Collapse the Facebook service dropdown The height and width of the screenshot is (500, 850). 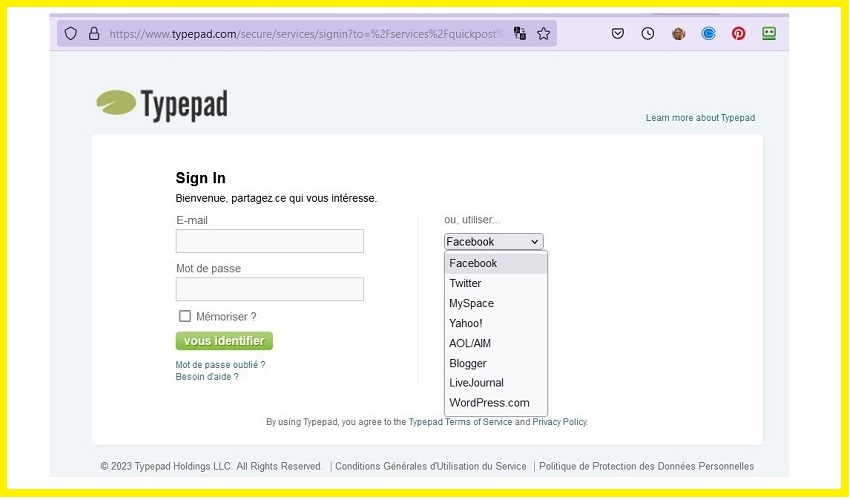point(493,242)
